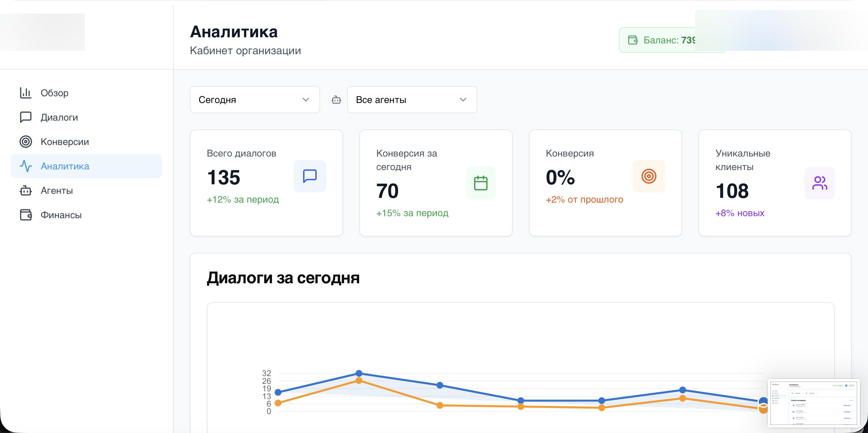Switch to the Диалоги section
Viewport: 868px width, 433px height.
(59, 117)
